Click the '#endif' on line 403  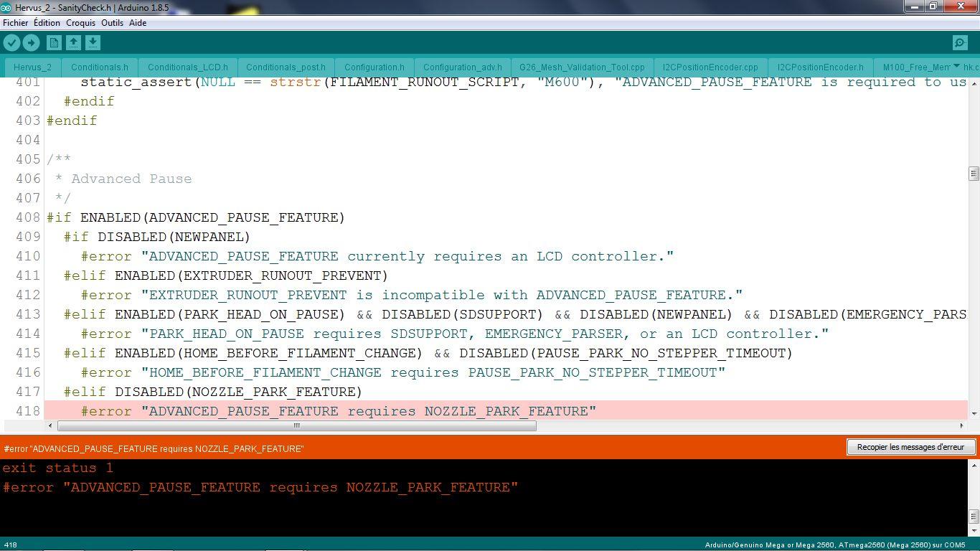[x=72, y=121]
